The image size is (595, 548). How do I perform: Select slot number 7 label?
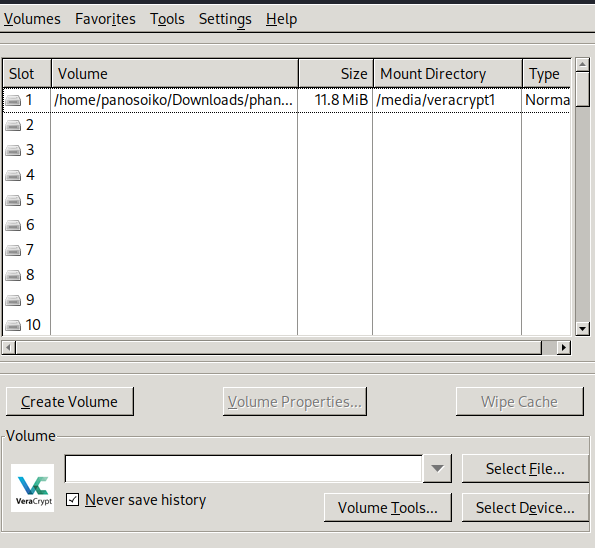pos(30,250)
